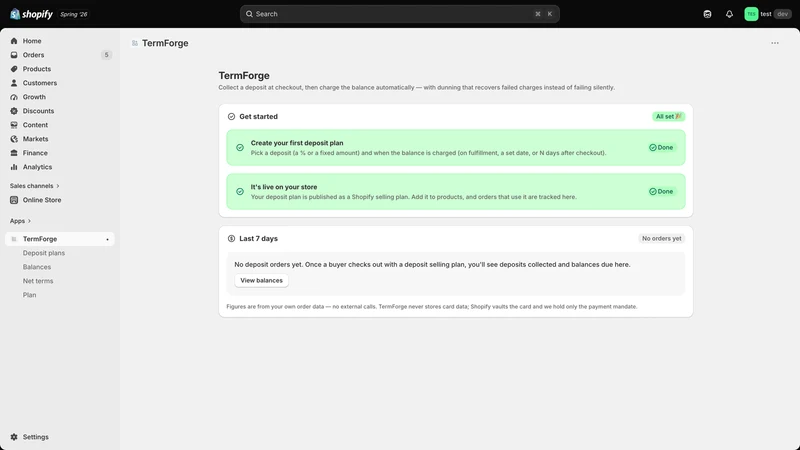The width and height of the screenshot is (800, 450).
Task: Click the TermForge breadcrumb title
Action: coord(165,43)
